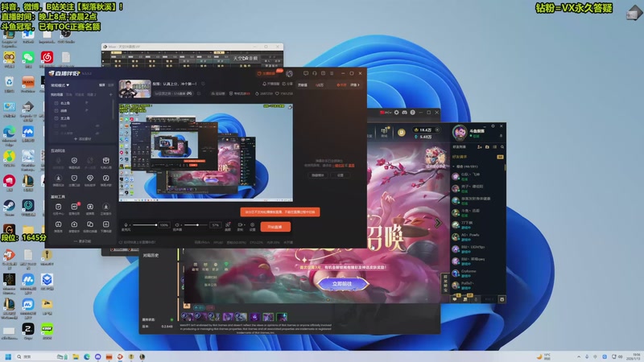Open the gold coin icon in LoL client

tap(401, 132)
